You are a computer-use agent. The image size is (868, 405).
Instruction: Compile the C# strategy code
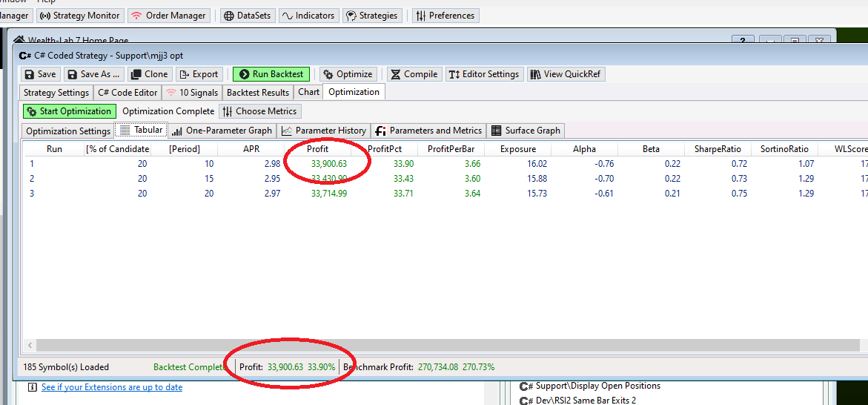[414, 74]
